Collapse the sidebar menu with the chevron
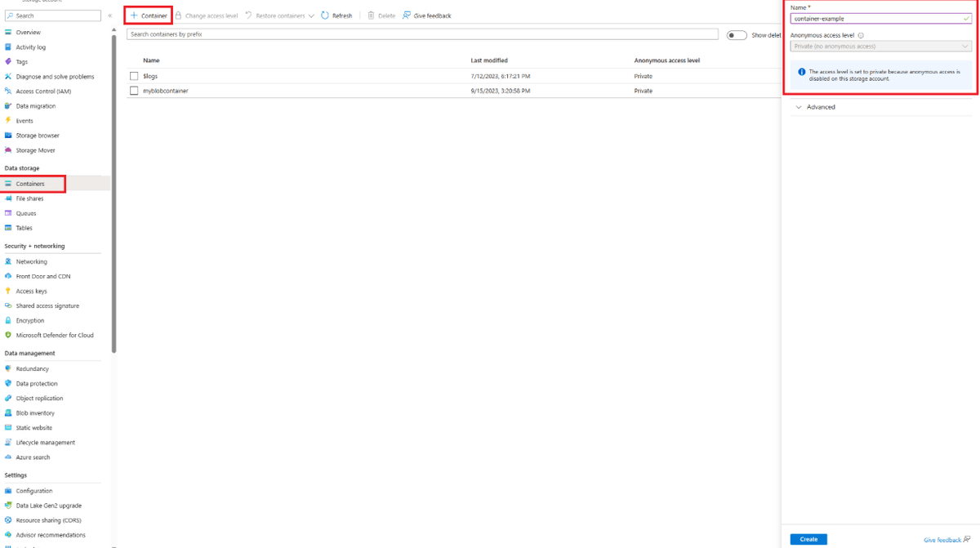Viewport: 980px width, 548px height. click(x=110, y=16)
